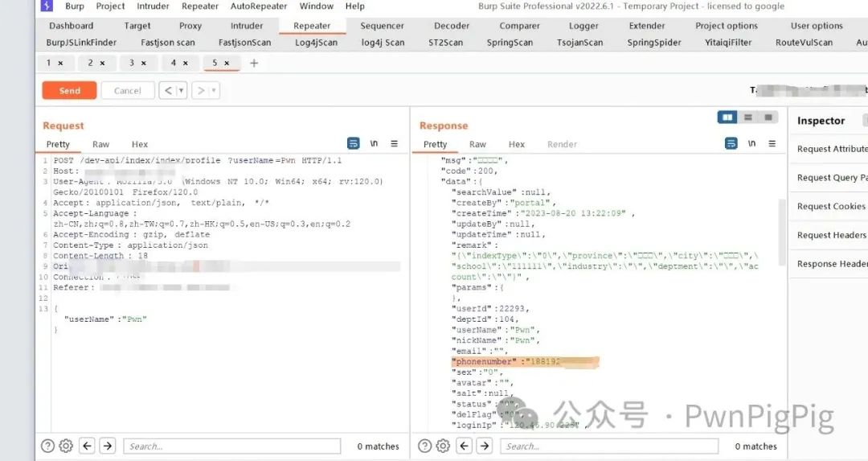Expand Response Headers section in Inspector
The height and width of the screenshot is (461, 868).
tap(832, 264)
